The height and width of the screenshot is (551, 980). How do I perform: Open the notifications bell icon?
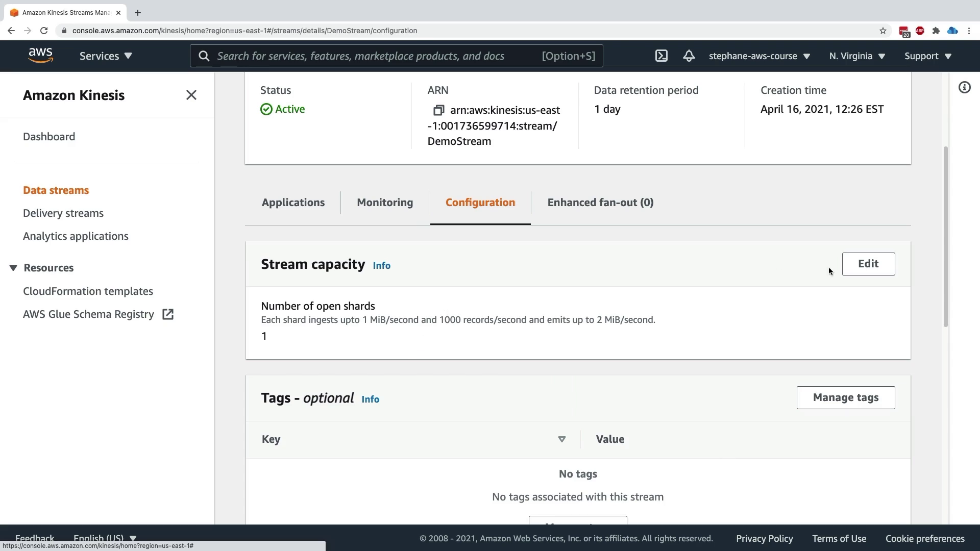(689, 56)
